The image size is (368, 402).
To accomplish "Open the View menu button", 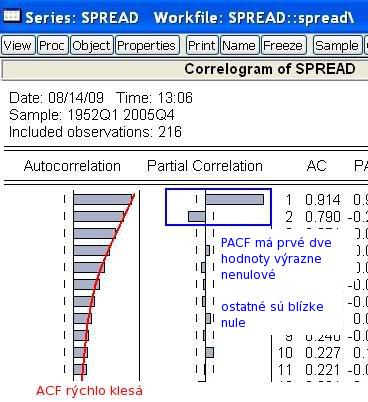I will coord(18,45).
